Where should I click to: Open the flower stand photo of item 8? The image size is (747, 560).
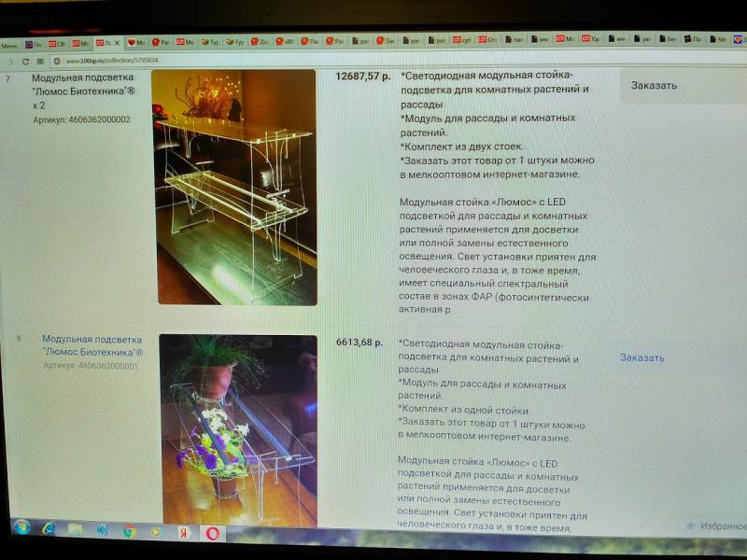[x=237, y=429]
